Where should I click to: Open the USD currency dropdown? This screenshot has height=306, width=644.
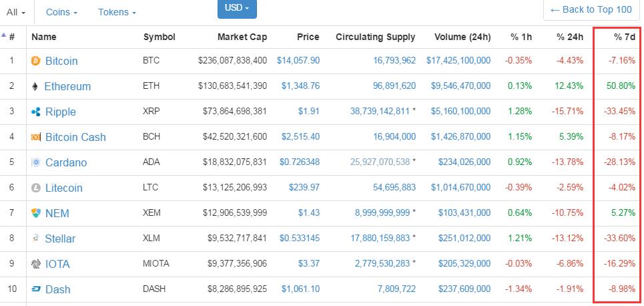tap(237, 8)
